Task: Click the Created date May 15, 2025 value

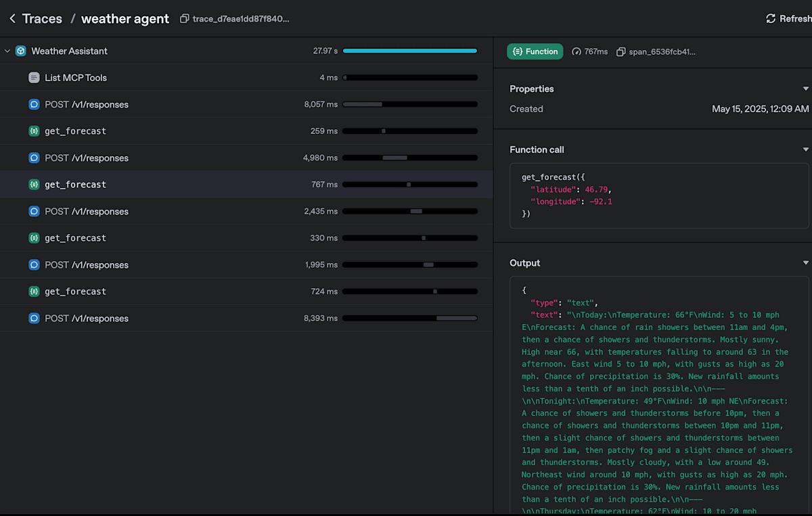Action: tap(761, 109)
